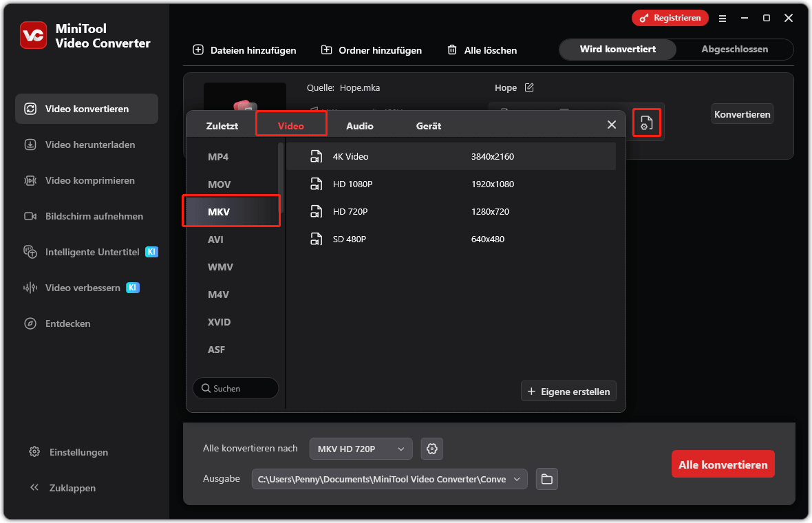Open the Ausgabe output path dropdown

tap(389, 479)
